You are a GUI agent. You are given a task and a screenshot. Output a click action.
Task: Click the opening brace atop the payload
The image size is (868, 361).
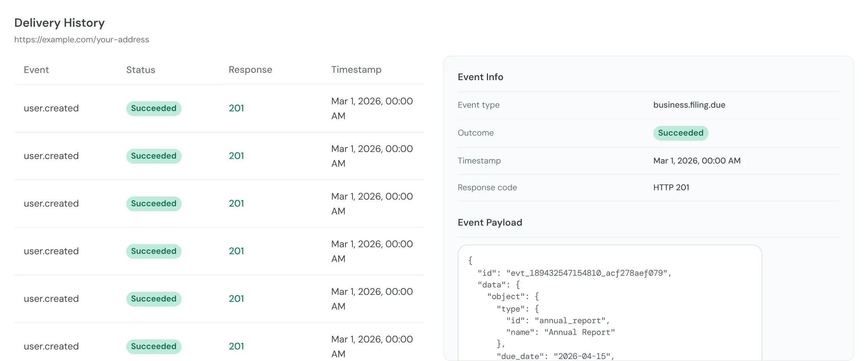[470, 261]
